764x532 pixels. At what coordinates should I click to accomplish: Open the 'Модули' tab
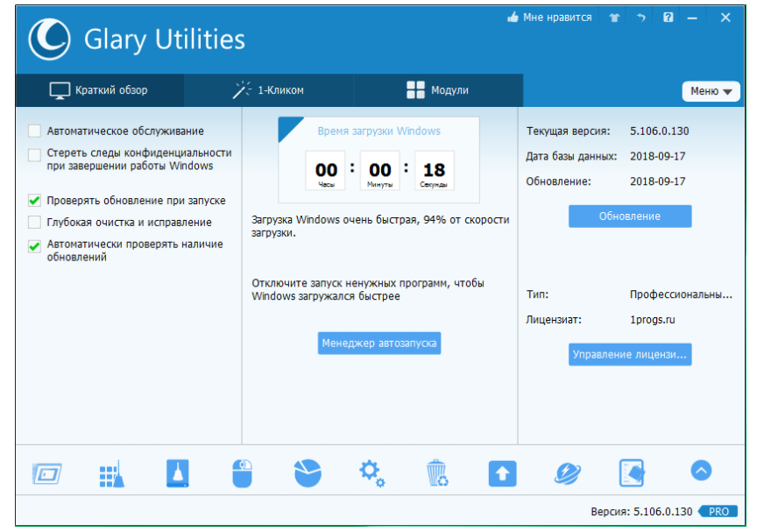(438, 90)
